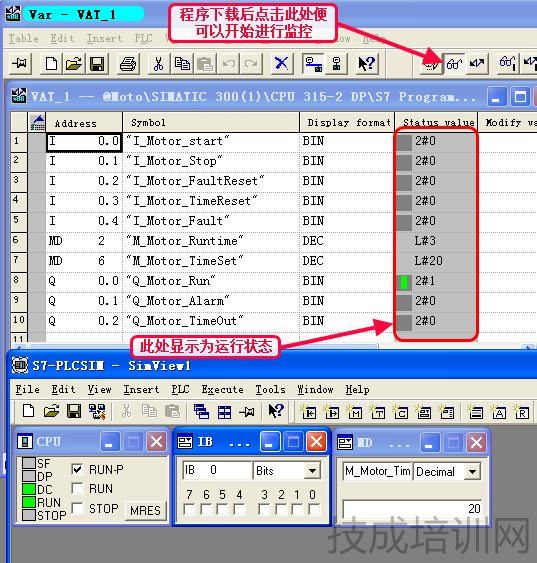Open View menu in S7-PLCSIM
Screen dimensions: 537x563
(x=99, y=390)
